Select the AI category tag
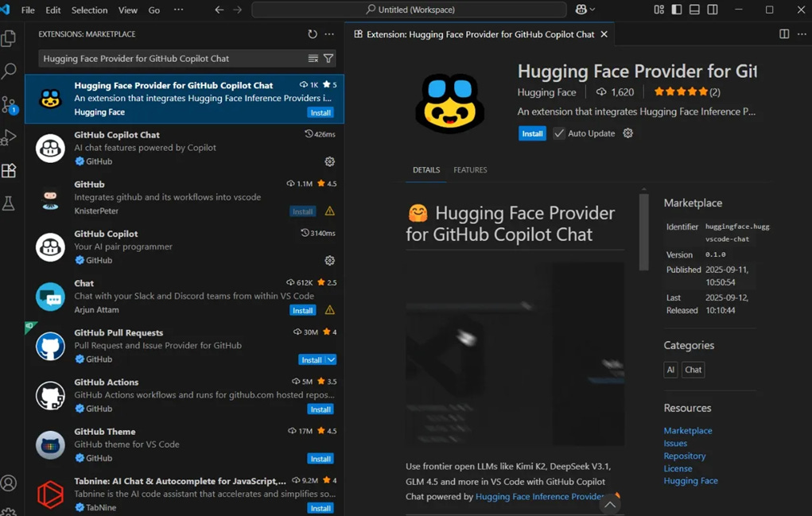 tap(670, 370)
